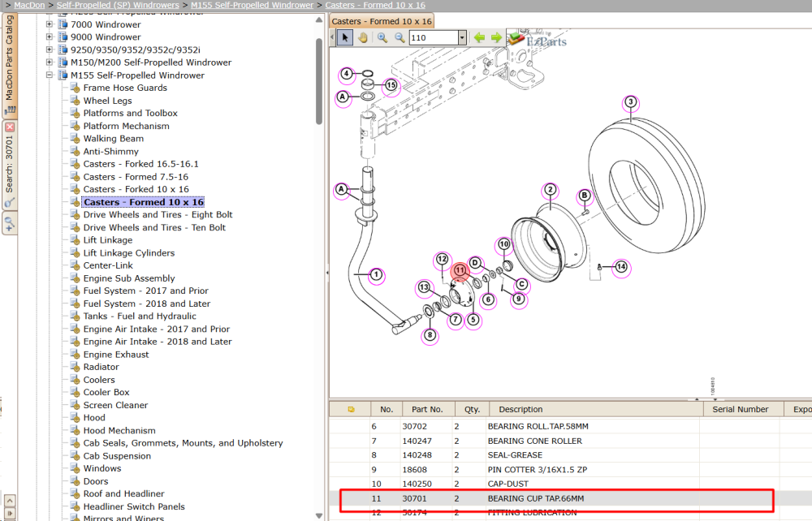
Task: Click the MacDon breadcrumb link
Action: (29, 5)
